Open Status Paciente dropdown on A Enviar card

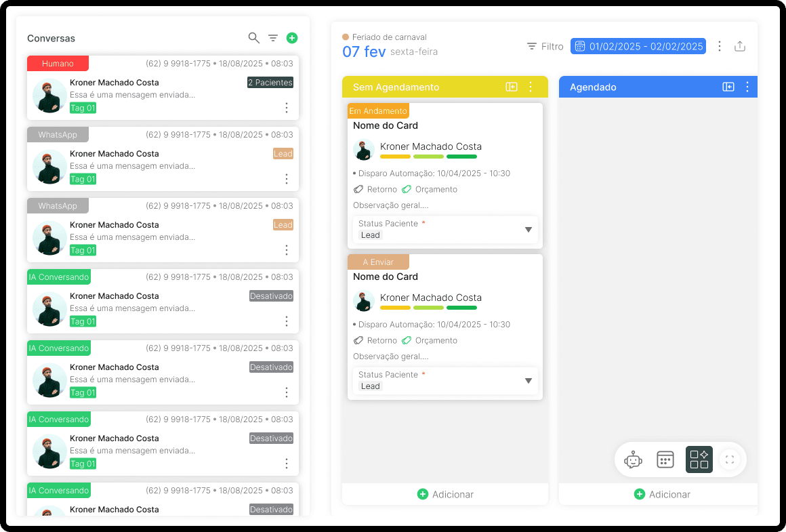click(x=529, y=380)
